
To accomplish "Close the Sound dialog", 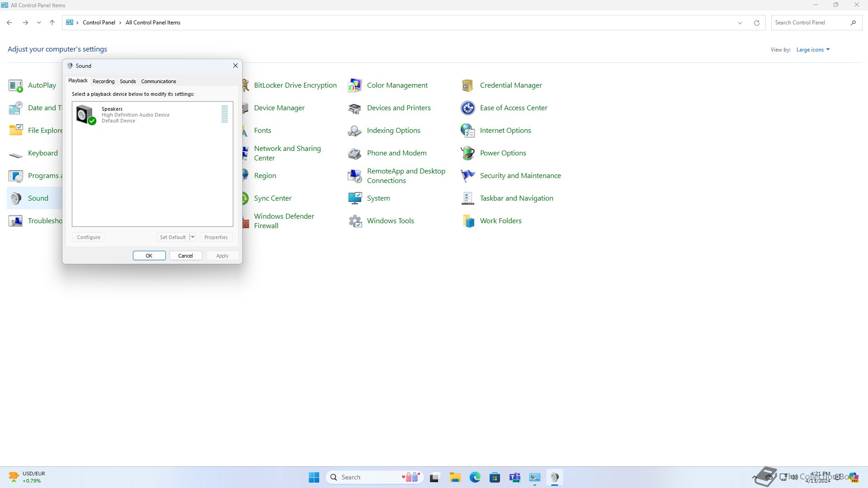I will point(236,66).
